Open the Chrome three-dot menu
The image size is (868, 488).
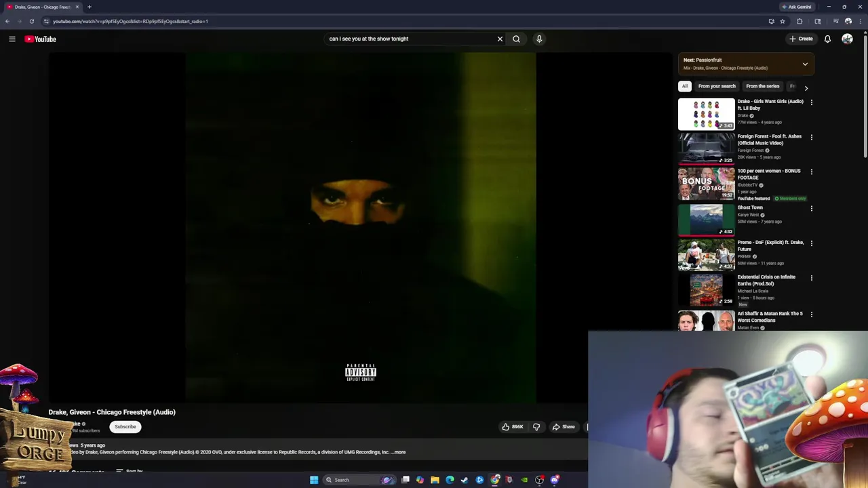coord(861,21)
